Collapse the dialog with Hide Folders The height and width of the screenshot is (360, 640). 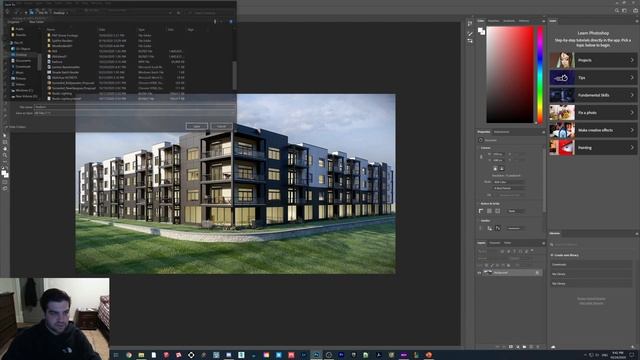(16, 127)
